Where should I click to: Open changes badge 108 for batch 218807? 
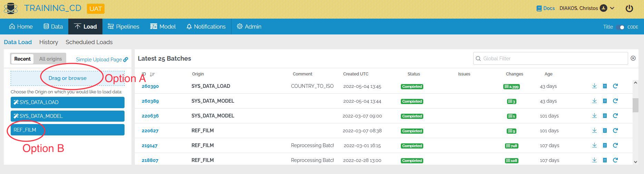tap(512, 161)
